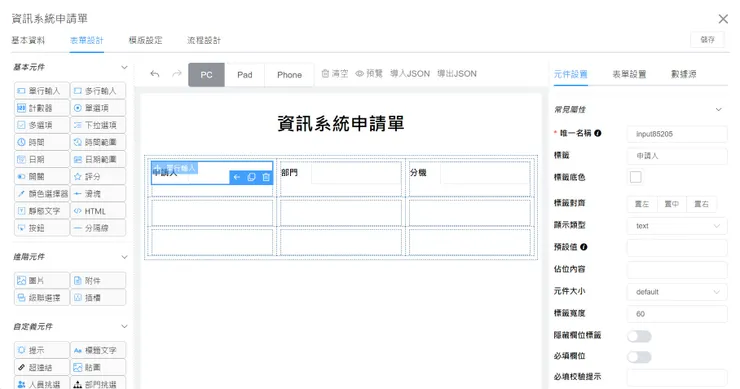Screen dimensions: 740x389
Task: Open the 表單設計 tab
Action: pyautogui.click(x=87, y=41)
